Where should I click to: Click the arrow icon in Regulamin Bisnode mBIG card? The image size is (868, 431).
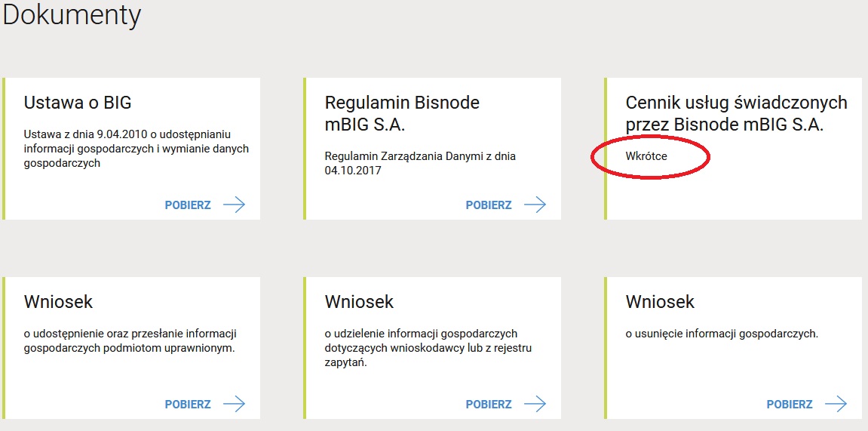pos(535,205)
